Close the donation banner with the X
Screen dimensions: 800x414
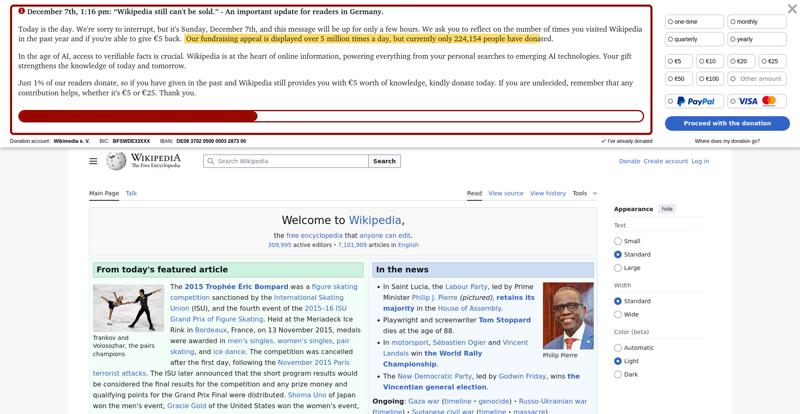click(791, 10)
